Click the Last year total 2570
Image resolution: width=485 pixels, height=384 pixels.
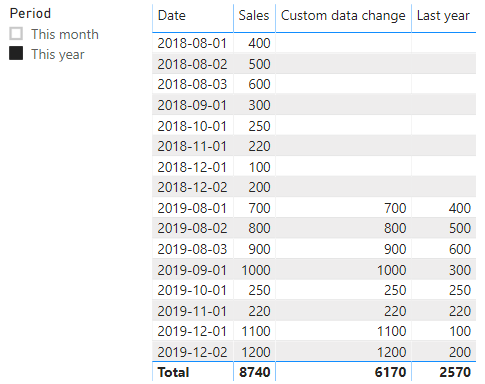coord(455,372)
